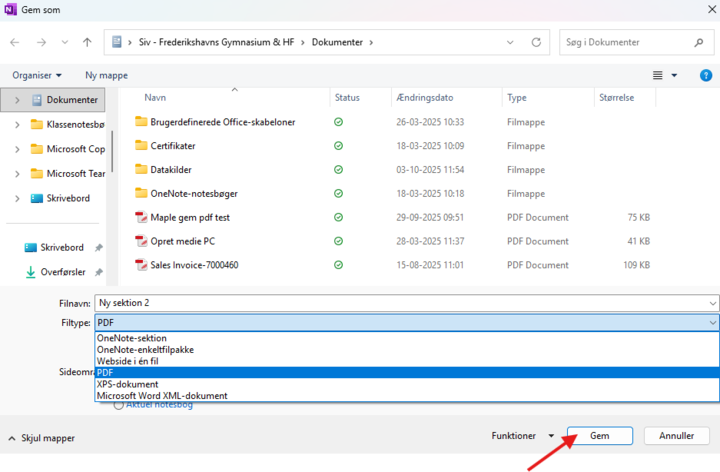Screen dimensions: 720x472
Task: Open the Filnavn dropdown arrow
Action: (711, 303)
